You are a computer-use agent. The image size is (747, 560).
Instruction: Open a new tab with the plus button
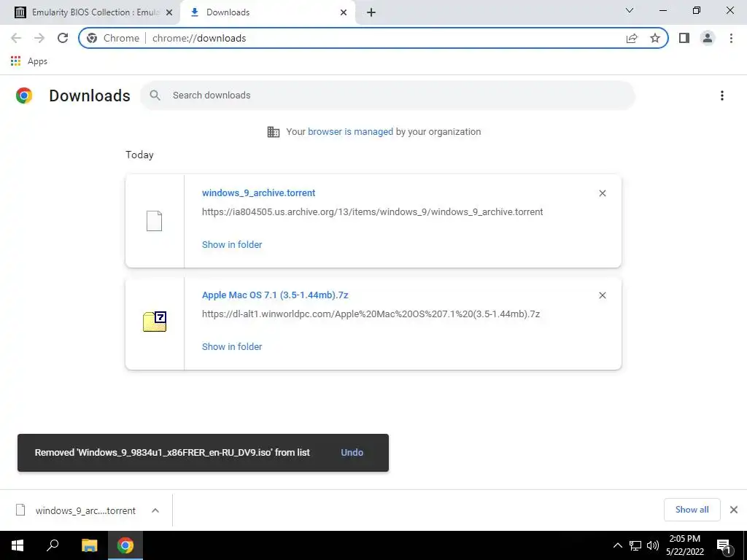[371, 12]
